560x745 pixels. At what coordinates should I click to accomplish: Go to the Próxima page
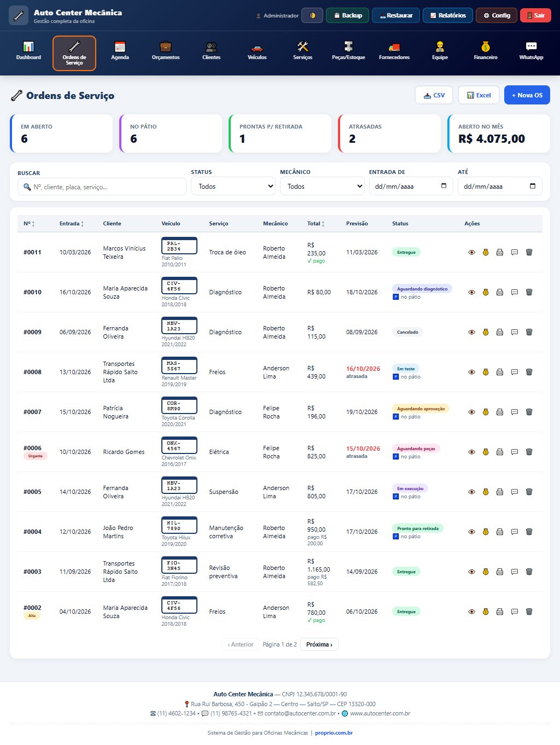click(319, 644)
